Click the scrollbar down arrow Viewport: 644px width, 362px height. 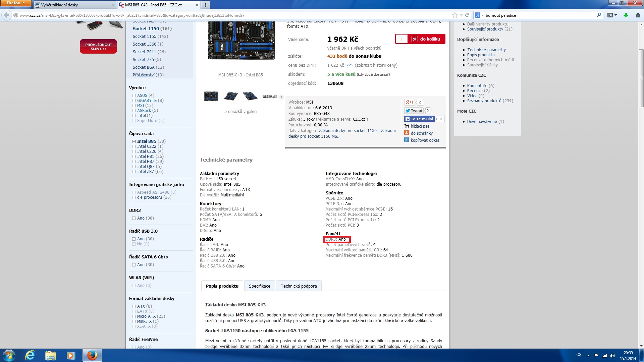coord(641,346)
